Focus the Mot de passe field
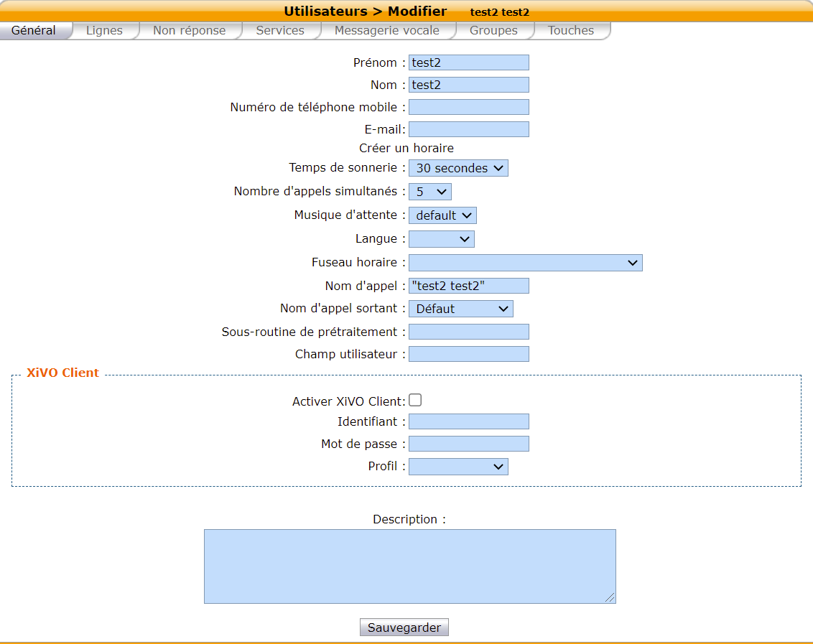Viewport: 813px width, 644px height. (468, 444)
